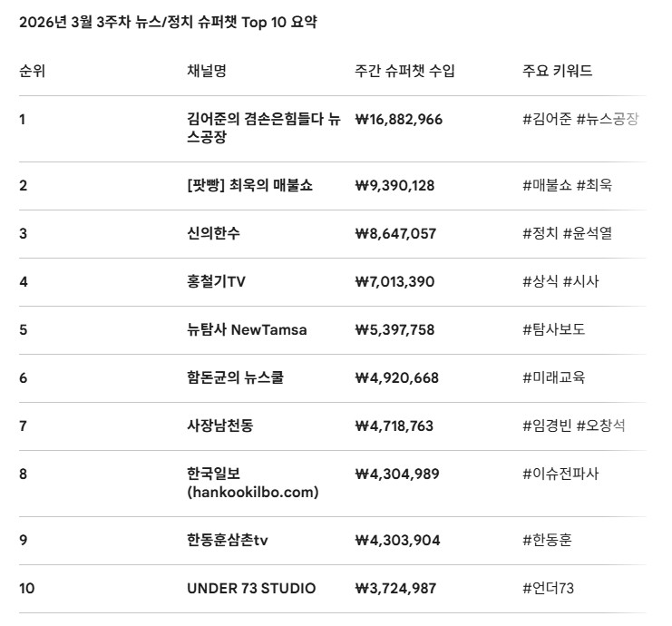Select the 뉴탐사 NewTamsa channel name
672x626 pixels.
pos(247,329)
